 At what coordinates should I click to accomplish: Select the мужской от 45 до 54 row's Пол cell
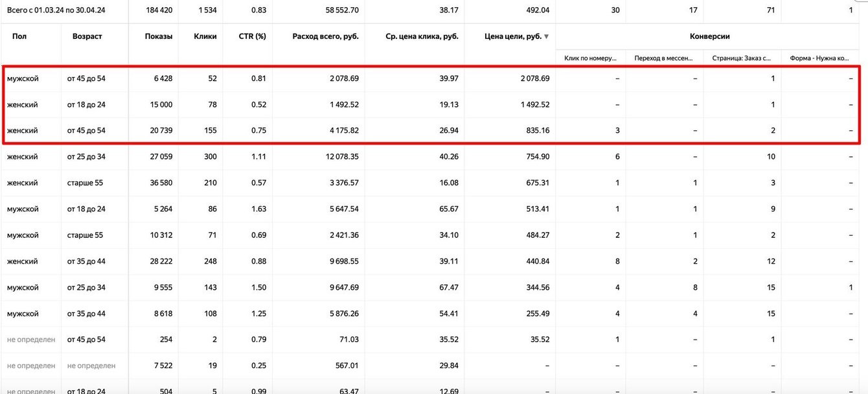(23, 78)
